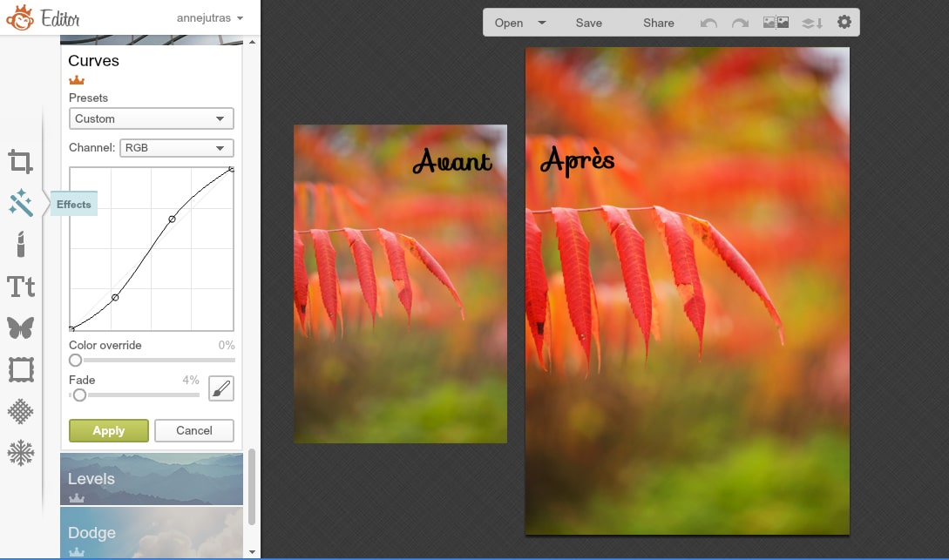This screenshot has width=949, height=560.
Task: Open the Effects magic wand tab
Action: [20, 204]
